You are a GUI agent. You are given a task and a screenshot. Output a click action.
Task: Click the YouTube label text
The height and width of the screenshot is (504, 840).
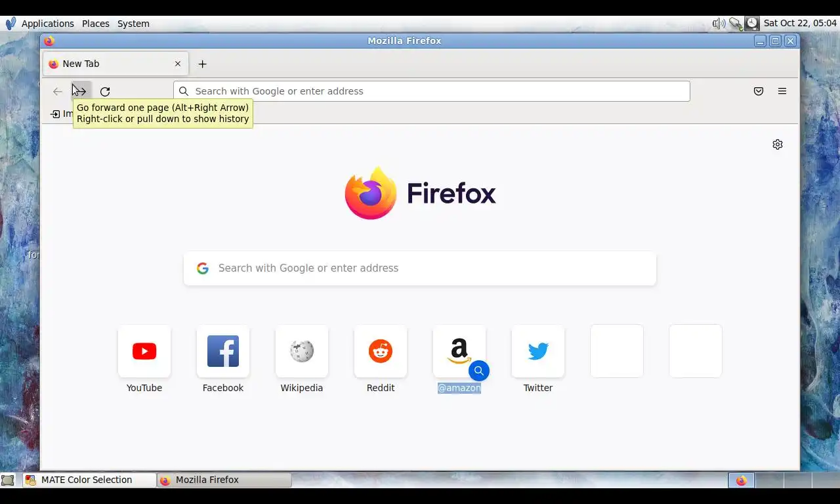(144, 388)
